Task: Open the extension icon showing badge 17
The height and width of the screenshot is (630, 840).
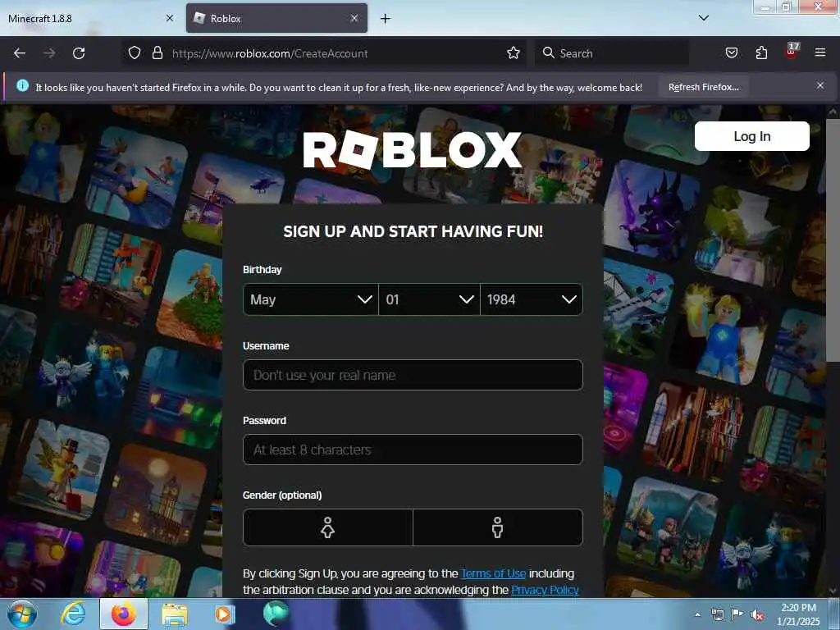Action: coord(792,52)
